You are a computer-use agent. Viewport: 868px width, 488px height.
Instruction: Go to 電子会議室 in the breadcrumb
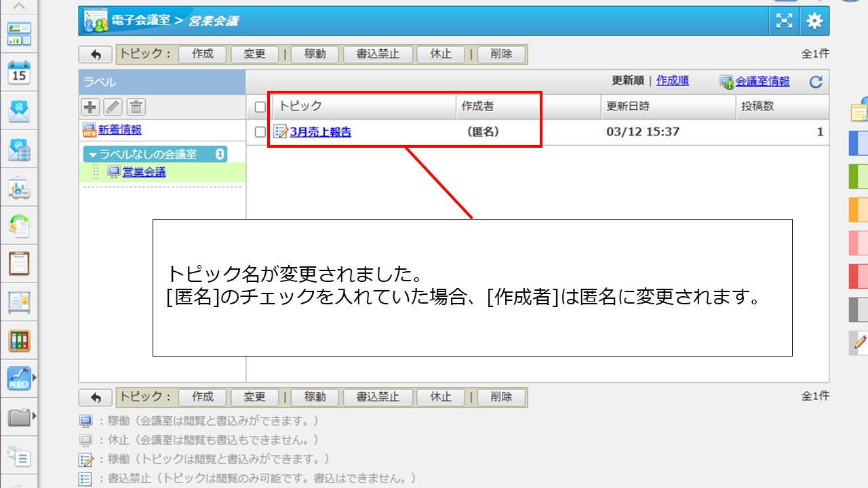tap(140, 20)
